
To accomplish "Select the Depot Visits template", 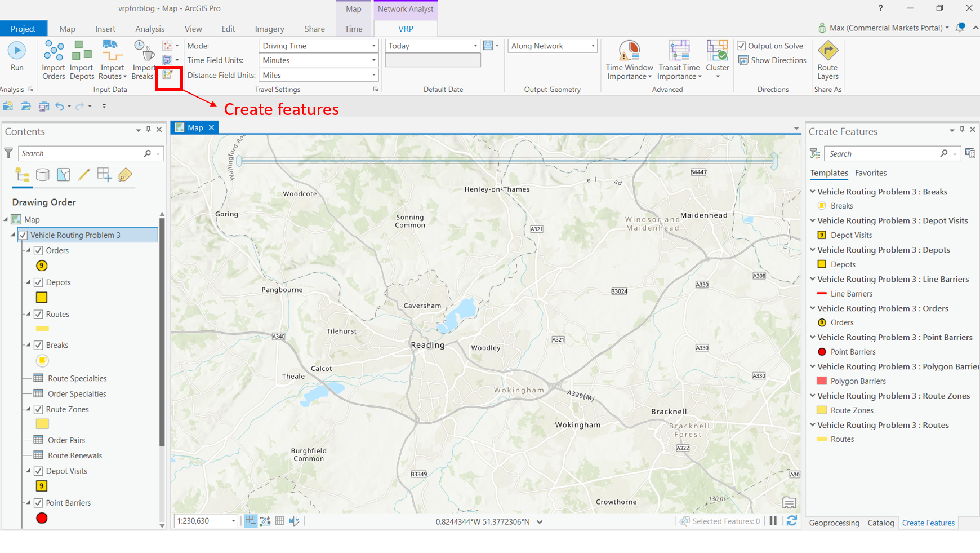I will [x=851, y=235].
